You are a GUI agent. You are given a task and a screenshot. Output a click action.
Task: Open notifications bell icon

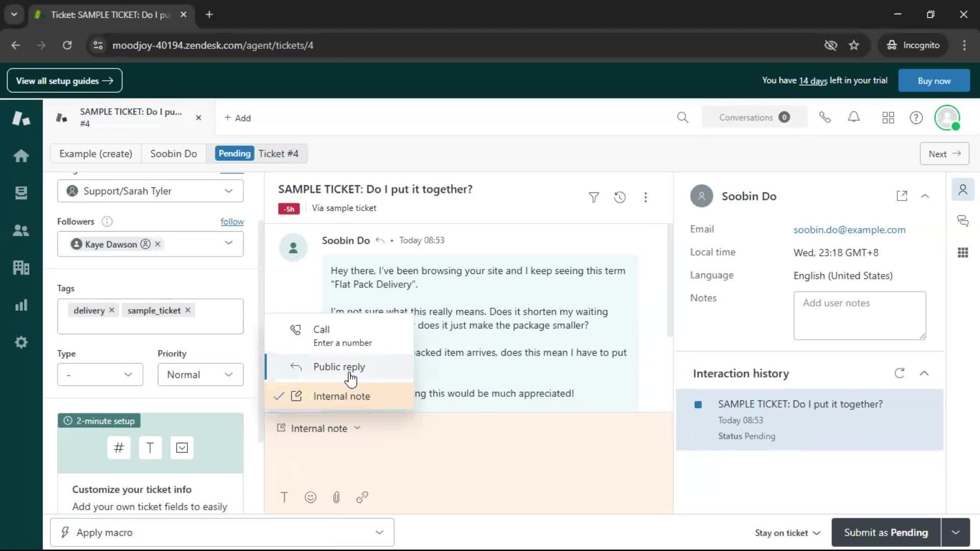(x=854, y=118)
